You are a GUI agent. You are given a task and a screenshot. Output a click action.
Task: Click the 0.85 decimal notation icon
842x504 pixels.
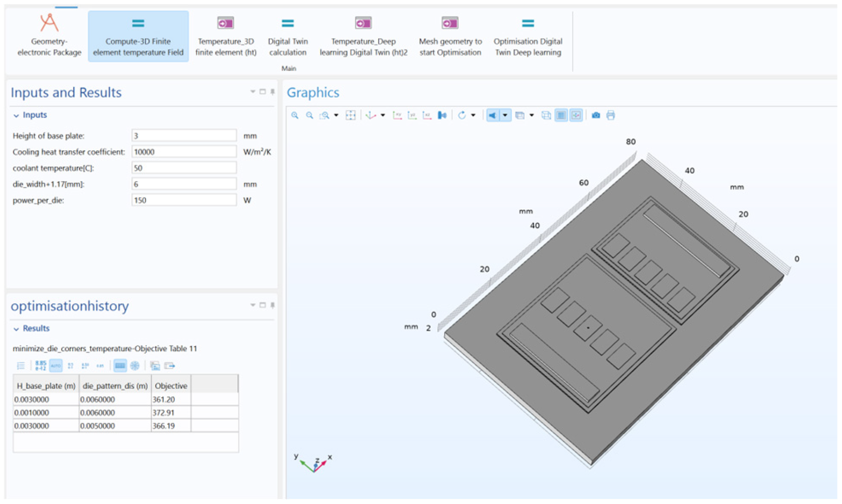100,366
